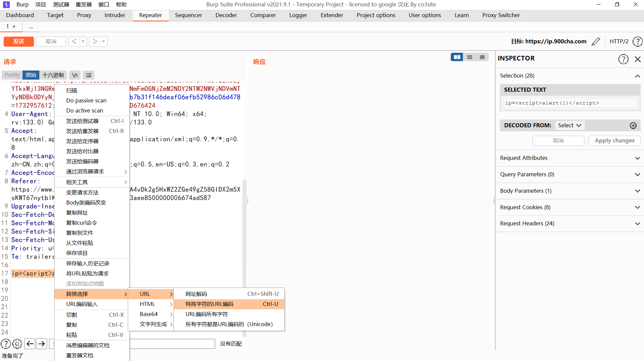644x361 pixels.
Task: Open the 项目 menu in menu bar
Action: click(41, 4)
